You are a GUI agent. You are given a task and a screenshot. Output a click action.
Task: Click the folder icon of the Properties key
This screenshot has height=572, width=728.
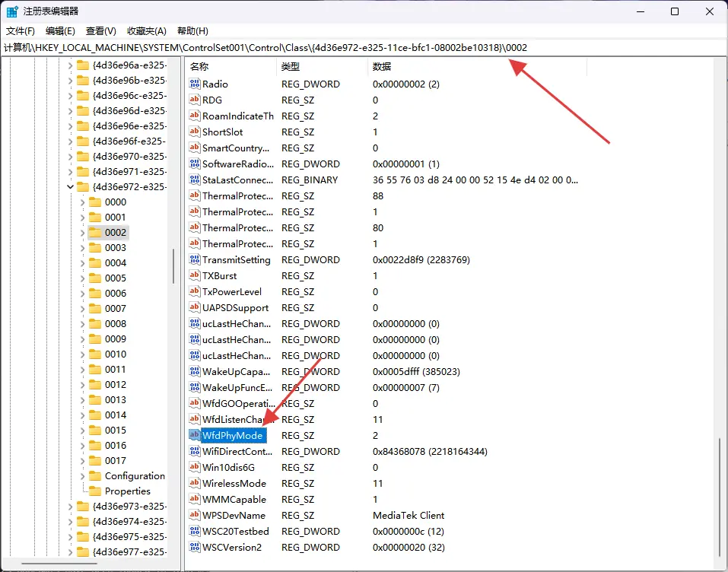pos(95,491)
